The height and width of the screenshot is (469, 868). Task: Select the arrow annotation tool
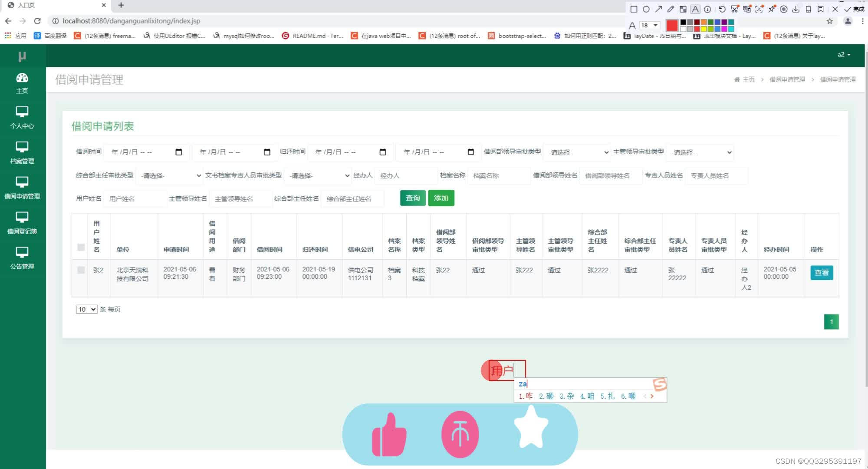[658, 9]
